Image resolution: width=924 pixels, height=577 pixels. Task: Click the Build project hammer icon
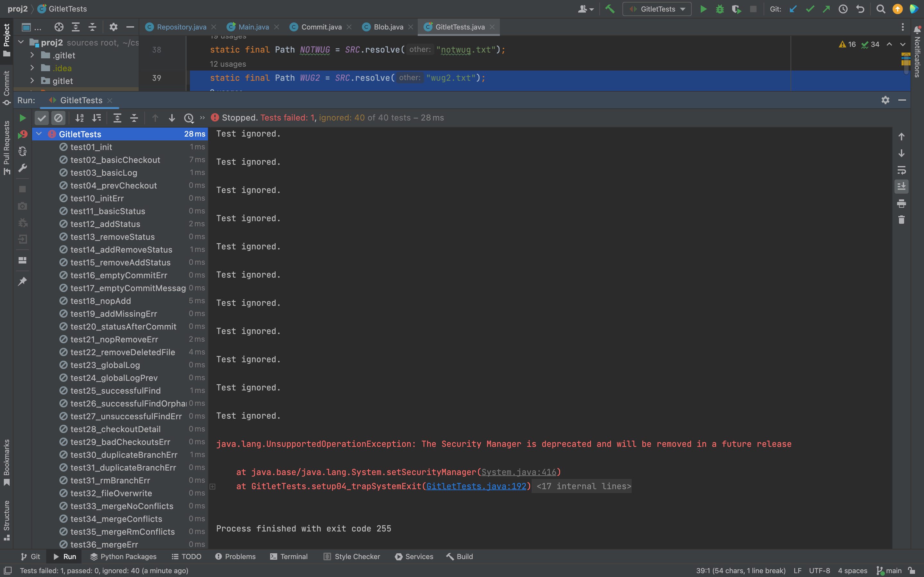tap(610, 9)
